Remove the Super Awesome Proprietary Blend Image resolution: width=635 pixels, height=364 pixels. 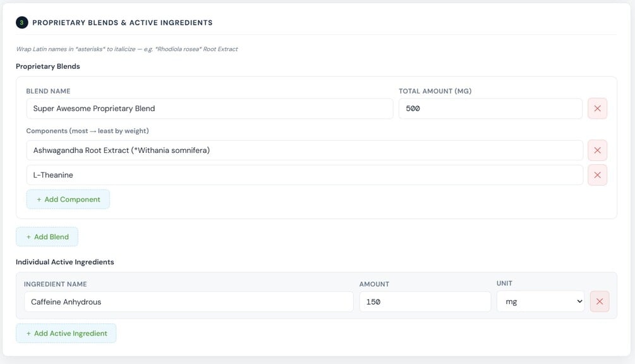point(597,109)
